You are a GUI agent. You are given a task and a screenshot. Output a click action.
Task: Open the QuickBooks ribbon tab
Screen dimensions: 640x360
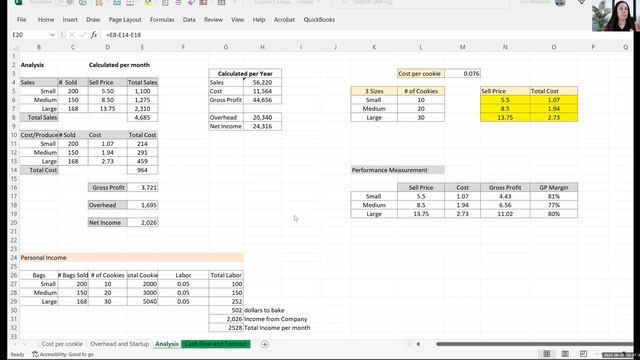tap(319, 20)
